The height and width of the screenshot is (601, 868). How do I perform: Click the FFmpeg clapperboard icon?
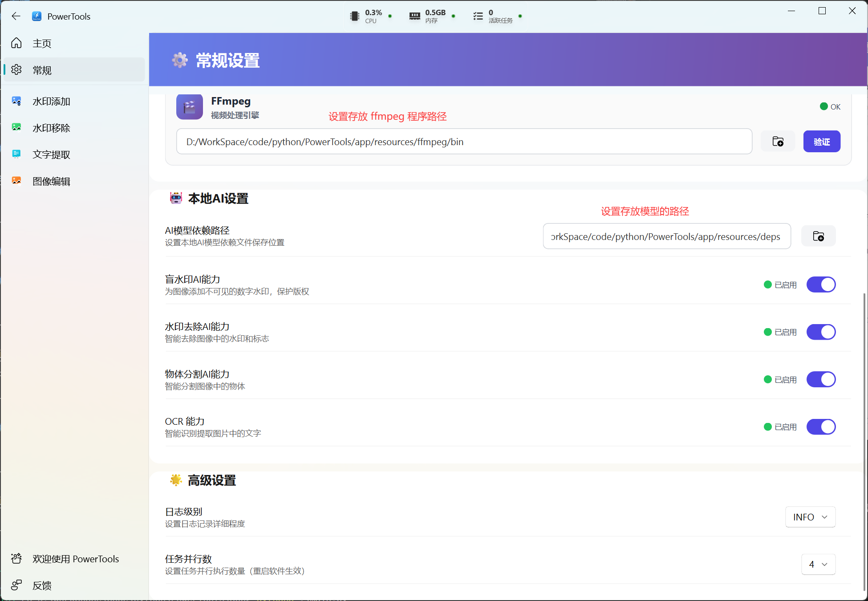coord(190,107)
